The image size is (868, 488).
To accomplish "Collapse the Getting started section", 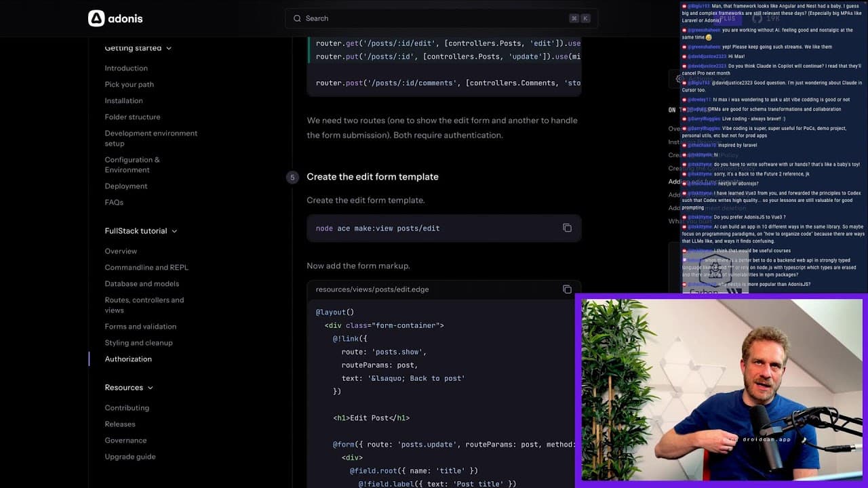I will pyautogui.click(x=138, y=48).
